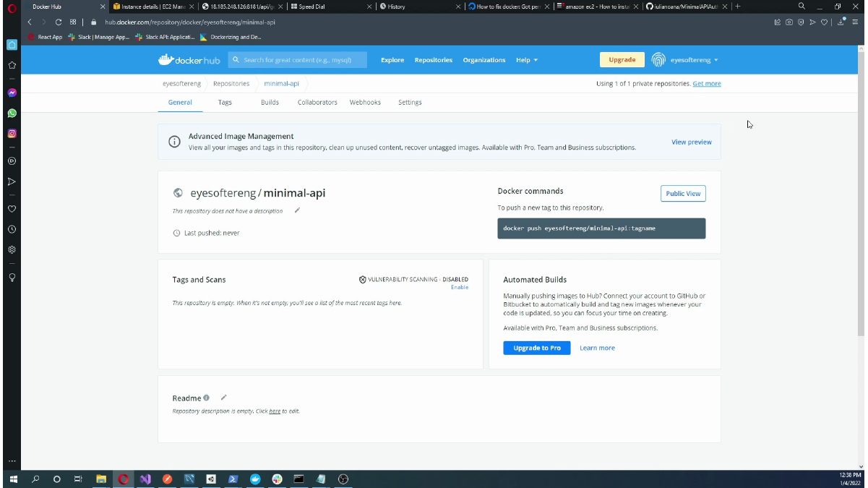Open Visual Studio from the taskbar
Viewport: 868px width, 488px height.
coord(145,479)
